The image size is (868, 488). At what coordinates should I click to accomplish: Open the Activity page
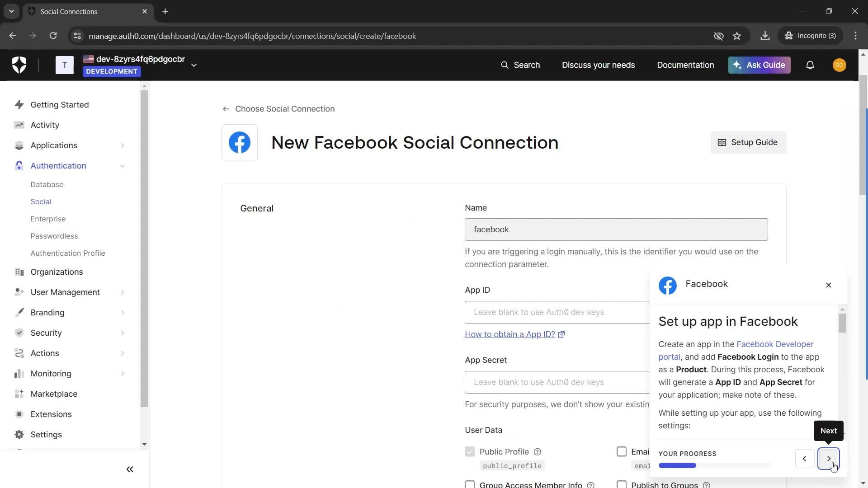[45, 125]
